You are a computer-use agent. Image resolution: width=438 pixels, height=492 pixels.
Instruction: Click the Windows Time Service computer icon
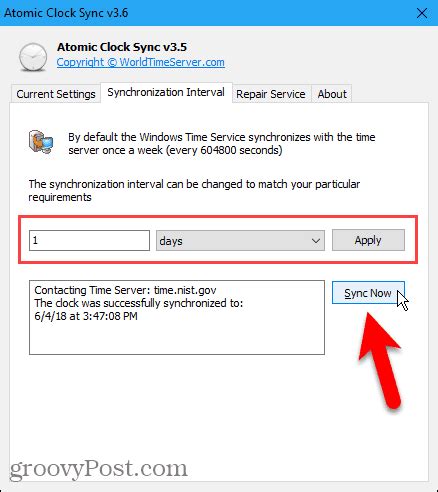pos(41,142)
